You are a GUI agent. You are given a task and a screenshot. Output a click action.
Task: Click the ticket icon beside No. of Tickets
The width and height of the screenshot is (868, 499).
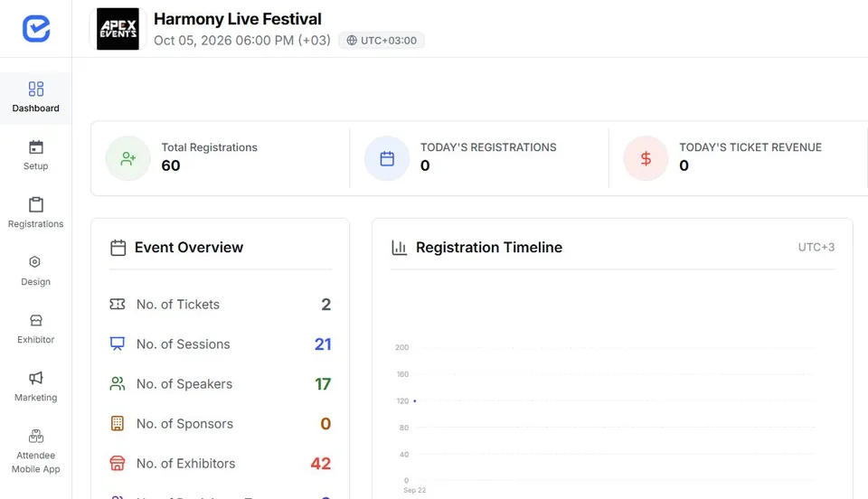coord(118,304)
